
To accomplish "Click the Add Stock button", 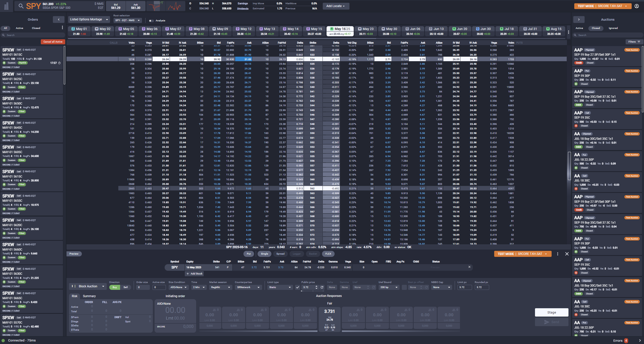I will click(x=194, y=273).
